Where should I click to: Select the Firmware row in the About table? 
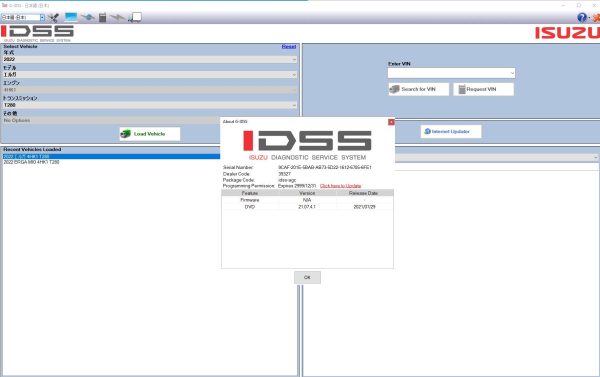click(x=307, y=200)
